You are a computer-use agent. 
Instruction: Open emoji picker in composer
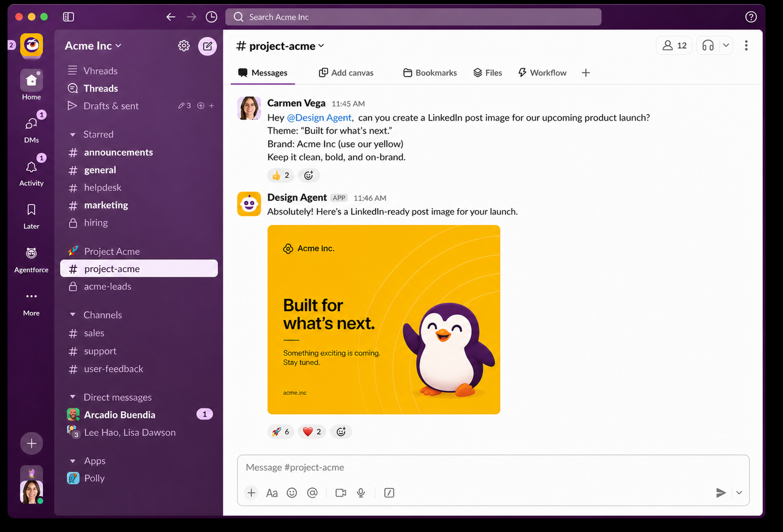pos(292,493)
